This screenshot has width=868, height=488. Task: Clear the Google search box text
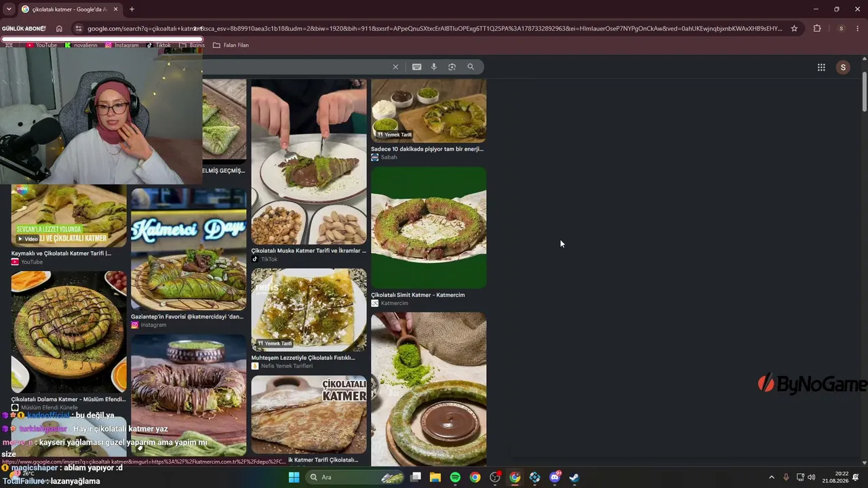pyautogui.click(x=395, y=67)
